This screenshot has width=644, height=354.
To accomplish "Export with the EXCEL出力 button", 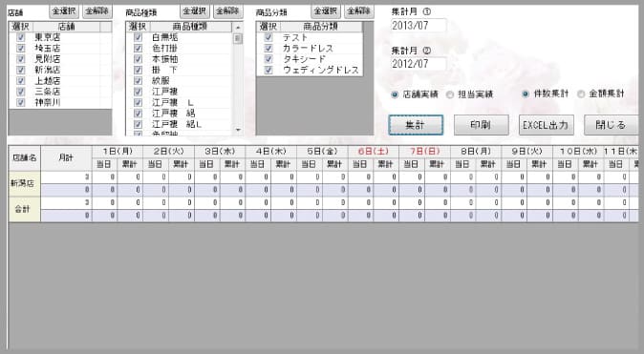I will (x=547, y=125).
